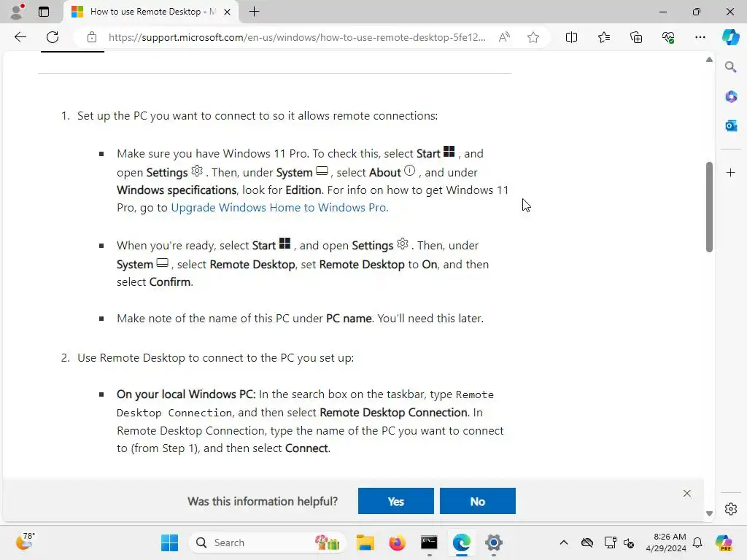The height and width of the screenshot is (560, 747).
Task: Open split screen view
Action: tap(571, 37)
